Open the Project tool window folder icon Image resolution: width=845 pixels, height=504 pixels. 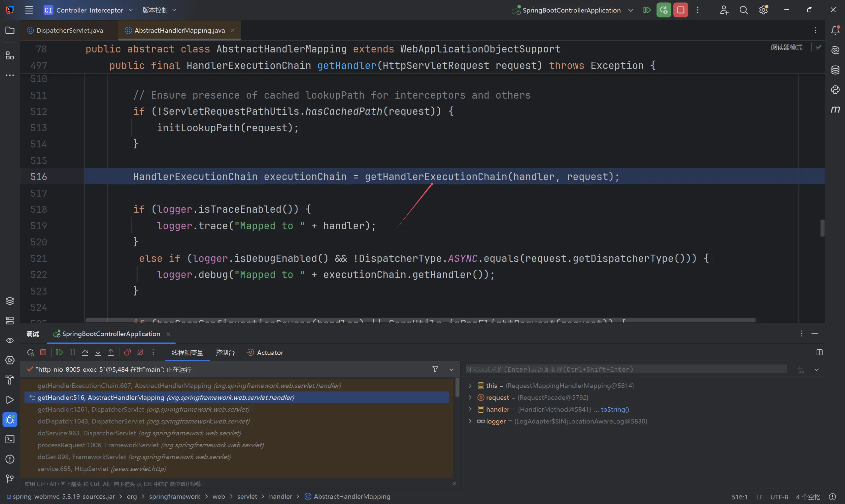tap(10, 31)
